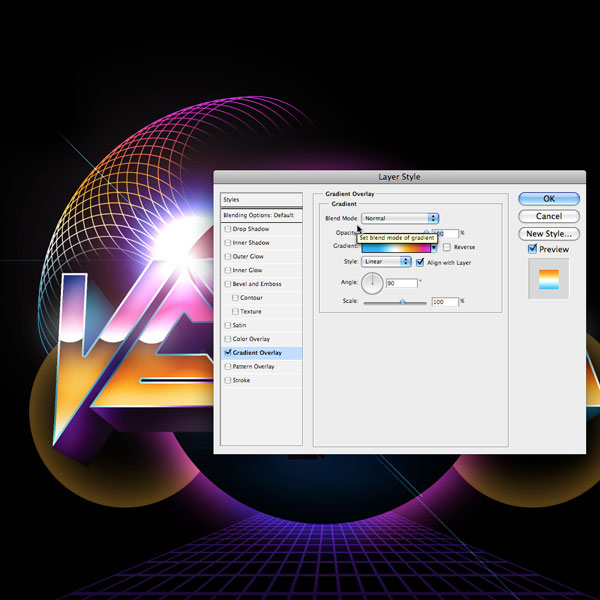This screenshot has height=600, width=600.
Task: Enable the Texture checkbox
Action: click(x=235, y=311)
